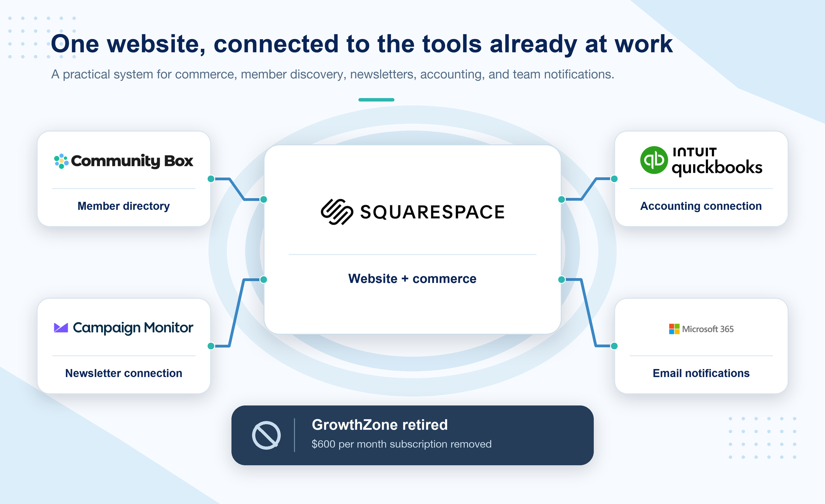Click the subtitle 'A practical system for commerce...'

click(x=333, y=74)
